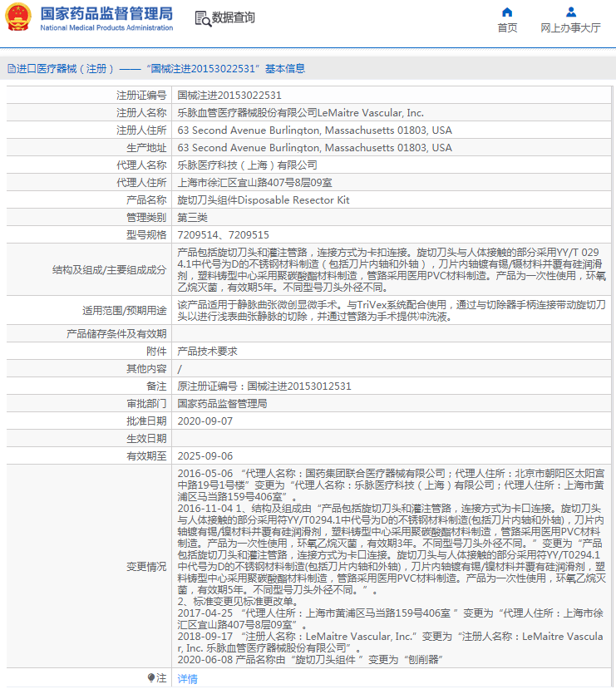Viewport: 616px width, 689px height.
Task: Click breadcrumb 进口医疗器械（注册）
Action: pyautogui.click(x=66, y=68)
